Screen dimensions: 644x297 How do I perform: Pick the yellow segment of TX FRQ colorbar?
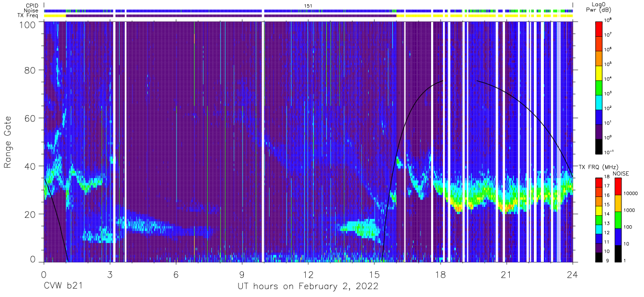(599, 210)
